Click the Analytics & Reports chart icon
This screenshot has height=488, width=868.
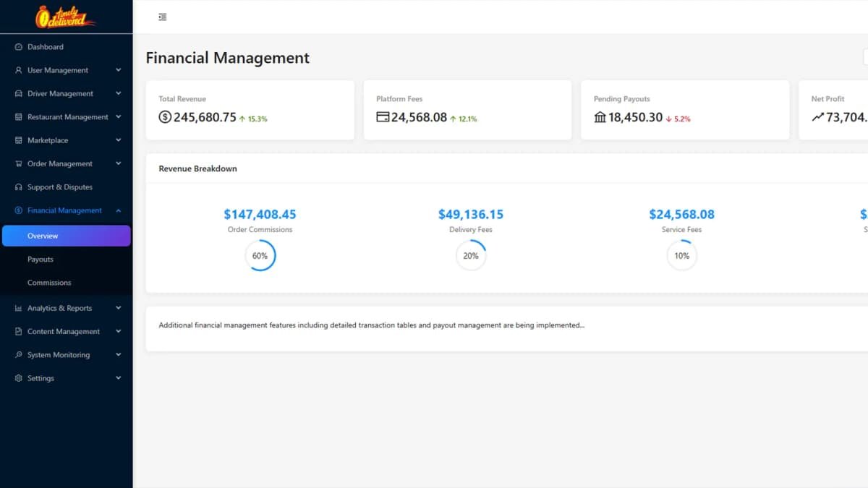click(x=19, y=308)
